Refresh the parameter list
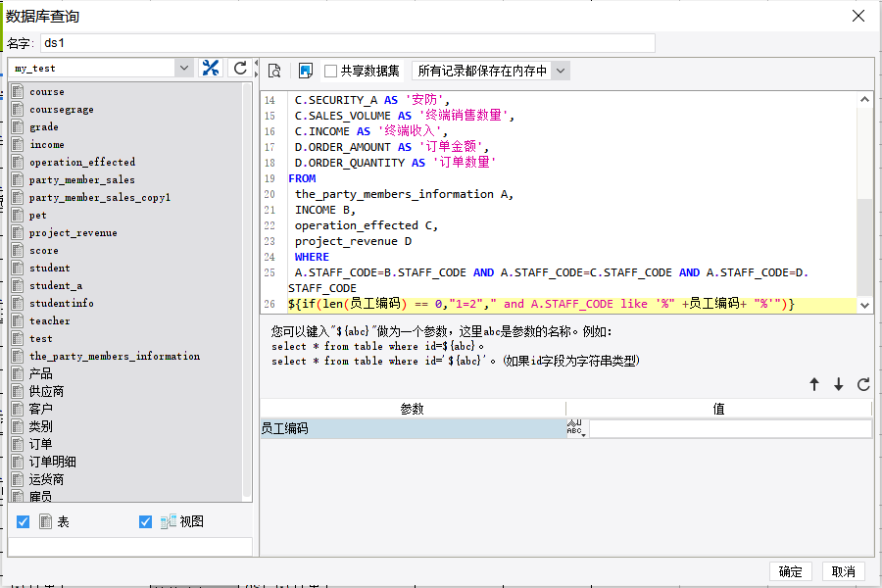The width and height of the screenshot is (882, 588). click(863, 384)
